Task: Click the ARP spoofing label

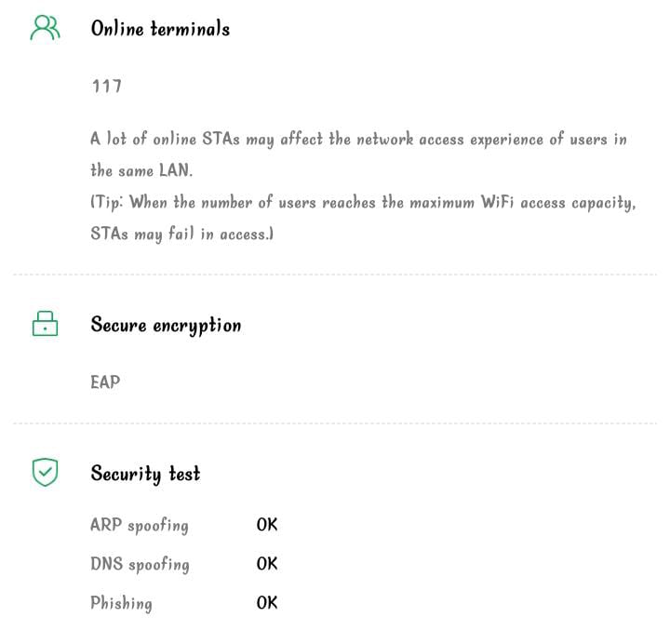Action: tap(140, 525)
